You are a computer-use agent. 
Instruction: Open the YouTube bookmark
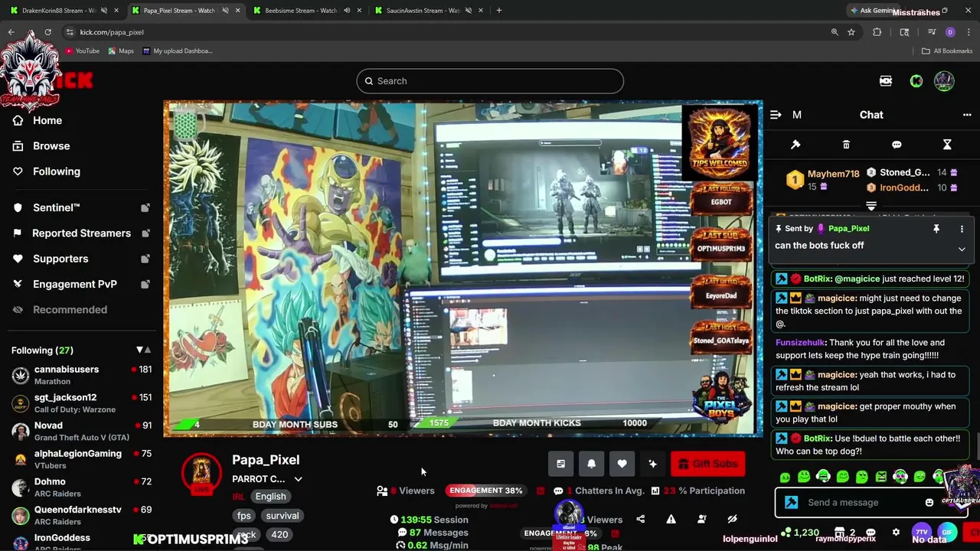(x=82, y=51)
